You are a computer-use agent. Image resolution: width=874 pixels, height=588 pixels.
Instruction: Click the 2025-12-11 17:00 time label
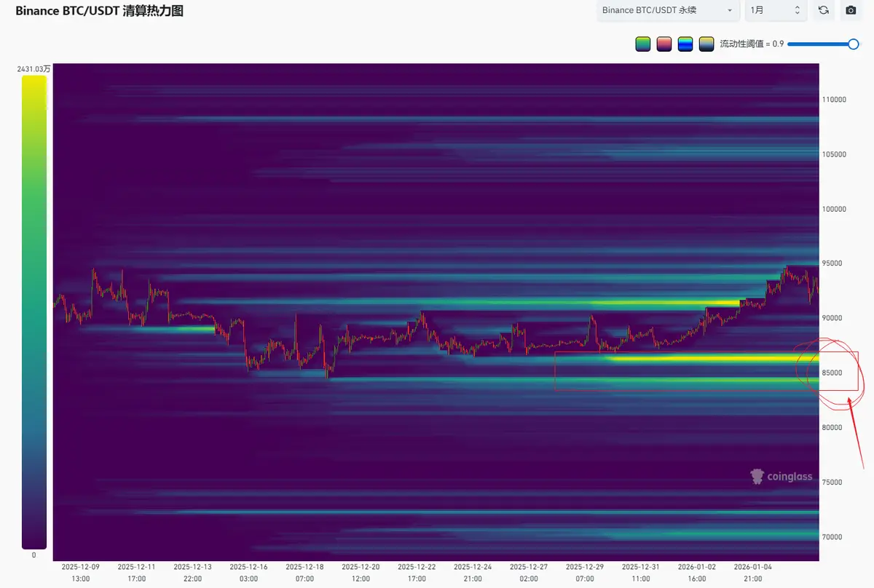136,572
